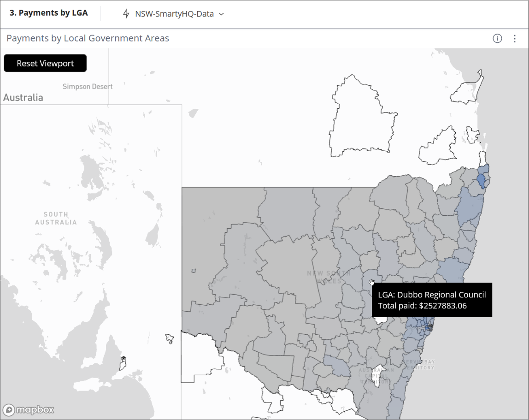Viewport: 529px width, 420px height.
Task: Click the Australia country label on map
Action: point(23,98)
